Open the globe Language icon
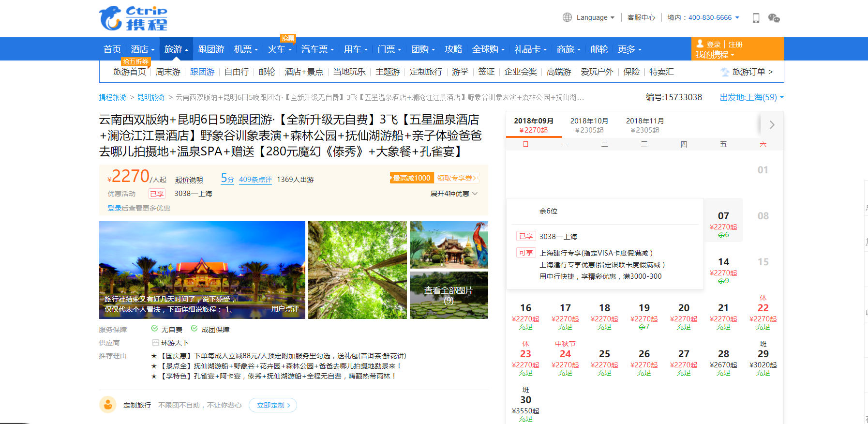The width and height of the screenshot is (868, 424). coord(567,17)
